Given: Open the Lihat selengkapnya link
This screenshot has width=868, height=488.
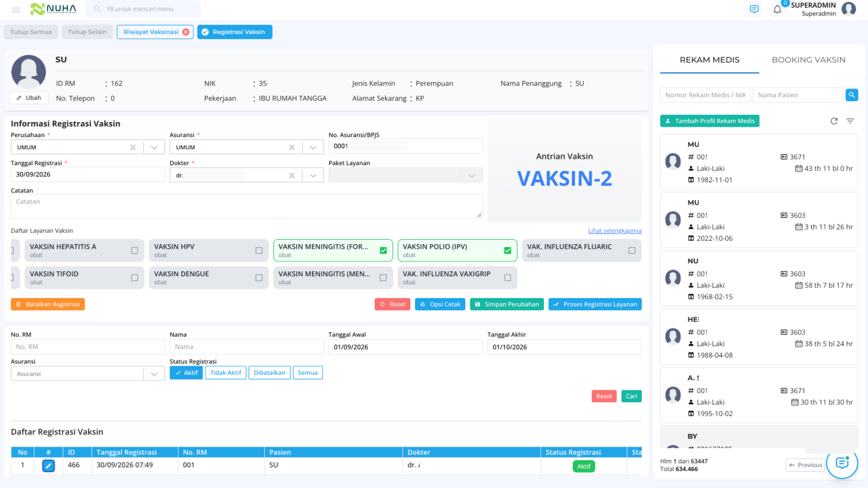Looking at the screenshot, I should coord(615,231).
